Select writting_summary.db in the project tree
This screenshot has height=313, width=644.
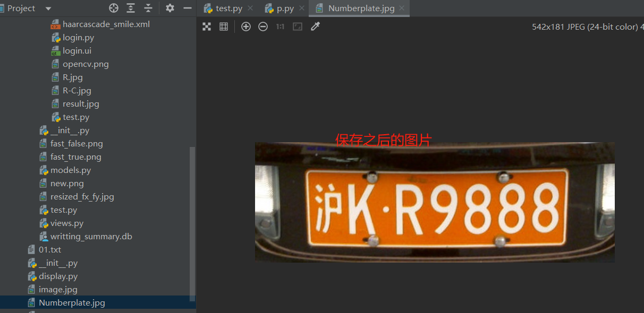coord(91,237)
